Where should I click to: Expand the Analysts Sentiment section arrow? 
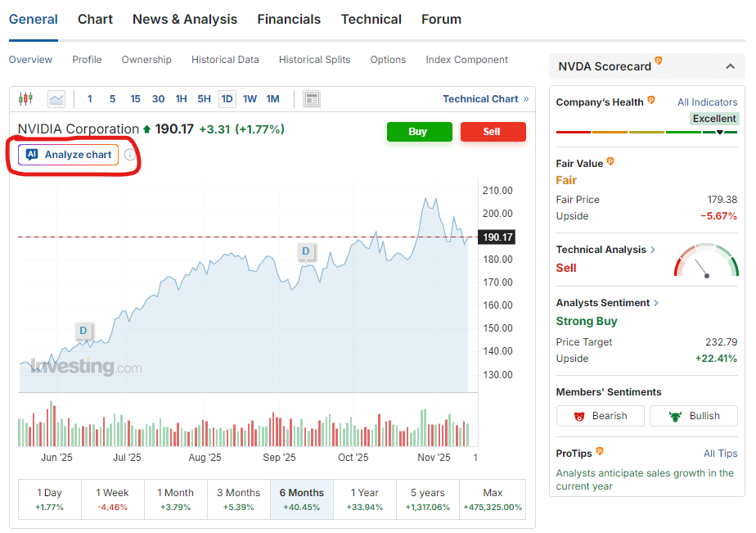tap(656, 303)
